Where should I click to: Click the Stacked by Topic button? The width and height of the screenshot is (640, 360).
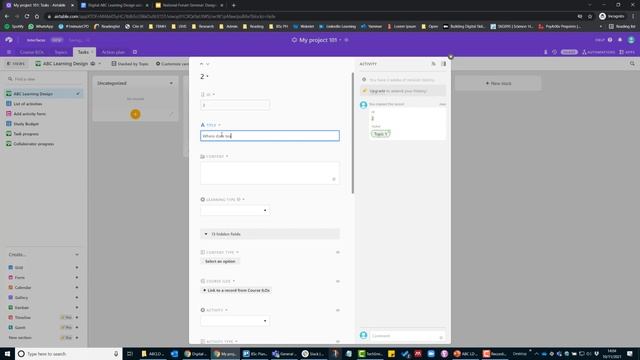coord(130,64)
